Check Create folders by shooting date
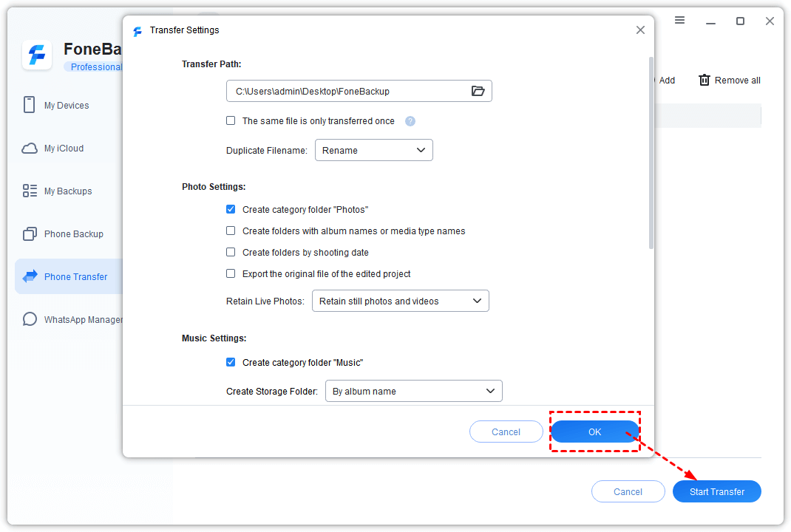The image size is (791, 532). pos(231,252)
